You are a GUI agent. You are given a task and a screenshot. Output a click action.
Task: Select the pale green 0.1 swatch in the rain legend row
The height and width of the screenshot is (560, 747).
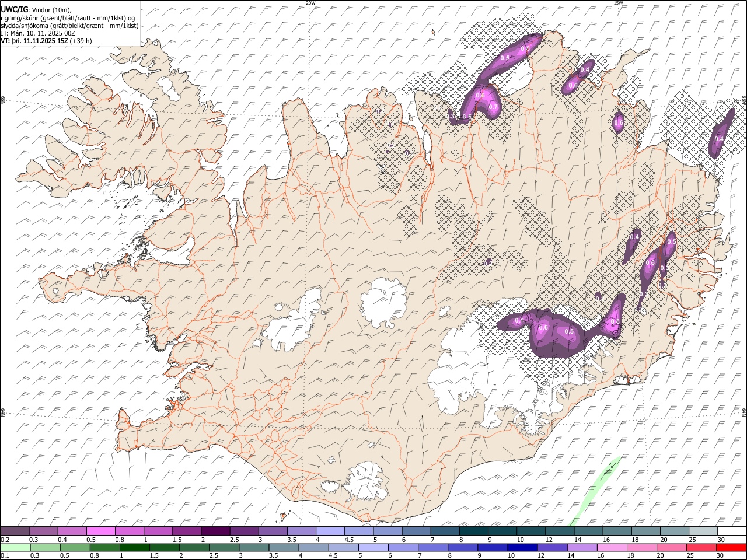point(15,547)
